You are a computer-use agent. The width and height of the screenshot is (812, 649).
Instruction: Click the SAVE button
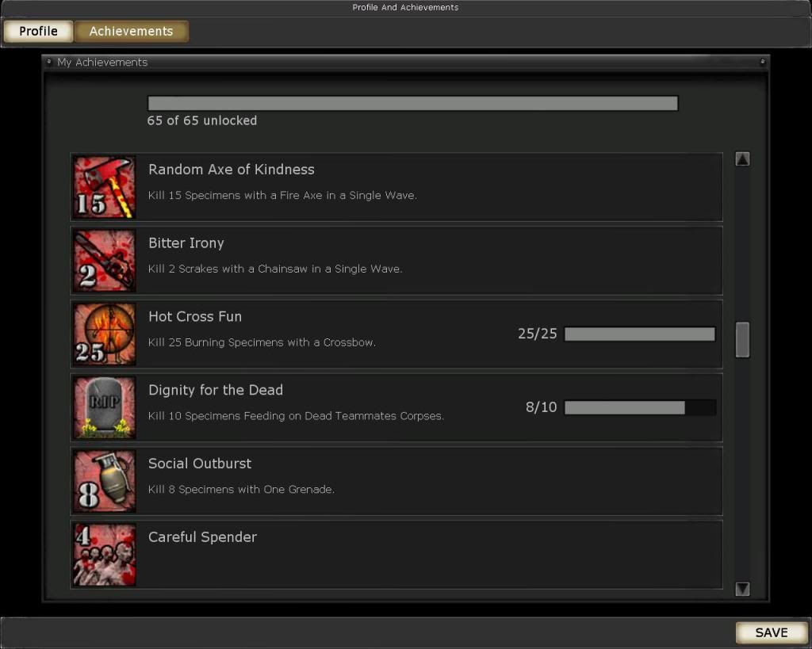(x=771, y=632)
